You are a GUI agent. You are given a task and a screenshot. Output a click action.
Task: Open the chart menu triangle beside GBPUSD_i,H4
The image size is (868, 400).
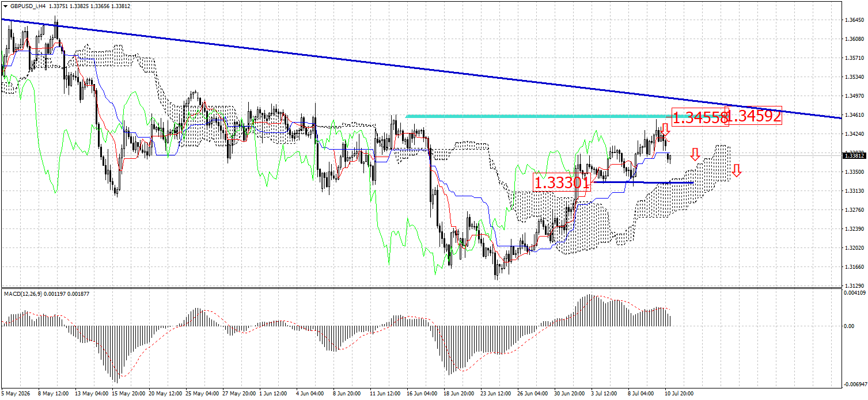click(5, 5)
